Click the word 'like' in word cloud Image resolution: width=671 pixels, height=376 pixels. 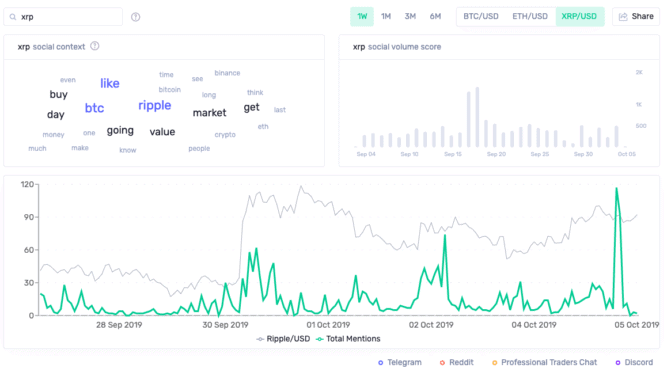110,83
